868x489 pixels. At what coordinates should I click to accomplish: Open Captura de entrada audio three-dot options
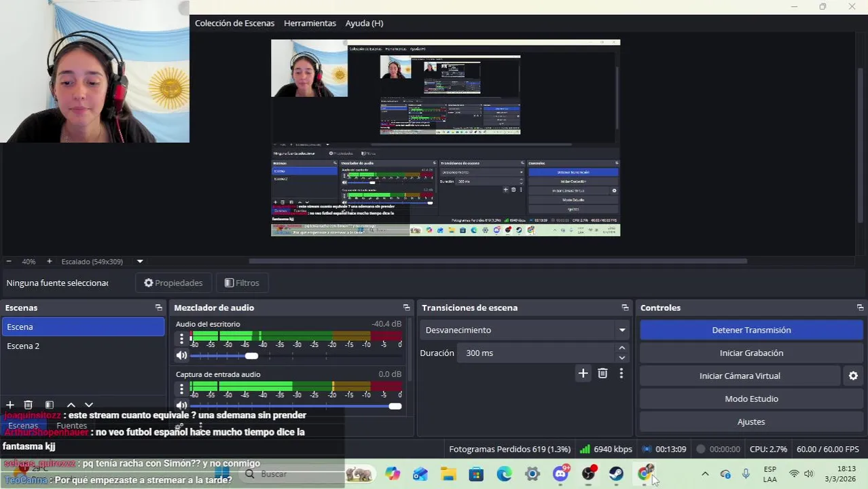(x=181, y=389)
